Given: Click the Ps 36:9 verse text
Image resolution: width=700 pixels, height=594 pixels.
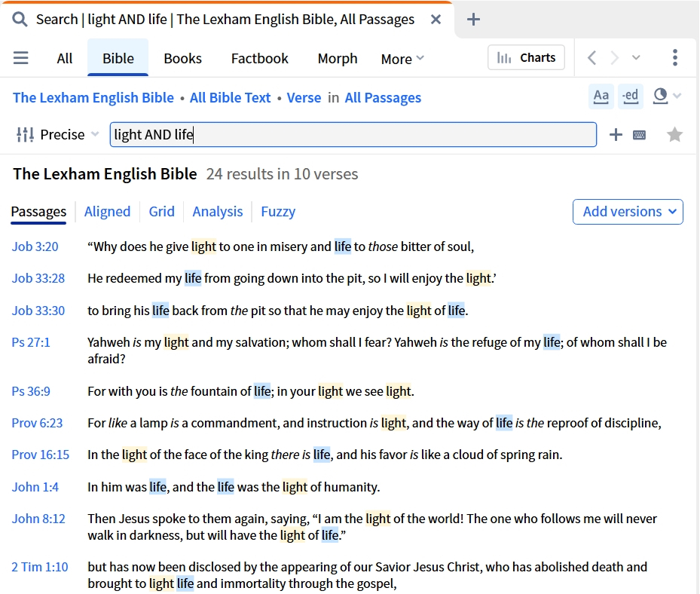Looking at the screenshot, I should pos(251,391).
